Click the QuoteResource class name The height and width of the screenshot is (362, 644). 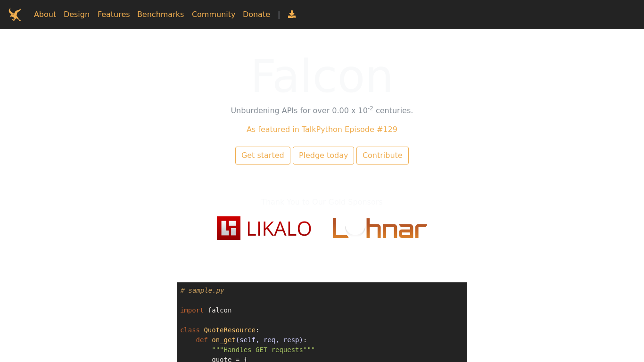point(230,330)
